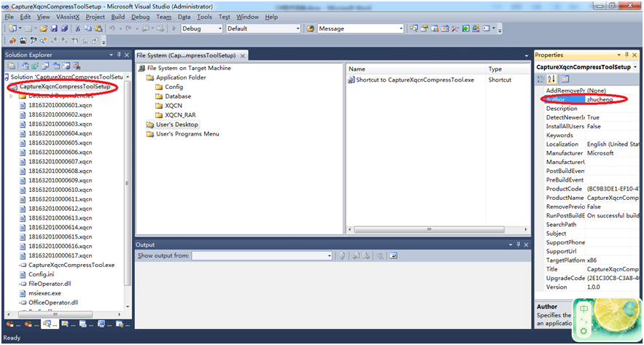Click the Manufacturer property value Microsoft
The width and height of the screenshot is (644, 345).
612,153
